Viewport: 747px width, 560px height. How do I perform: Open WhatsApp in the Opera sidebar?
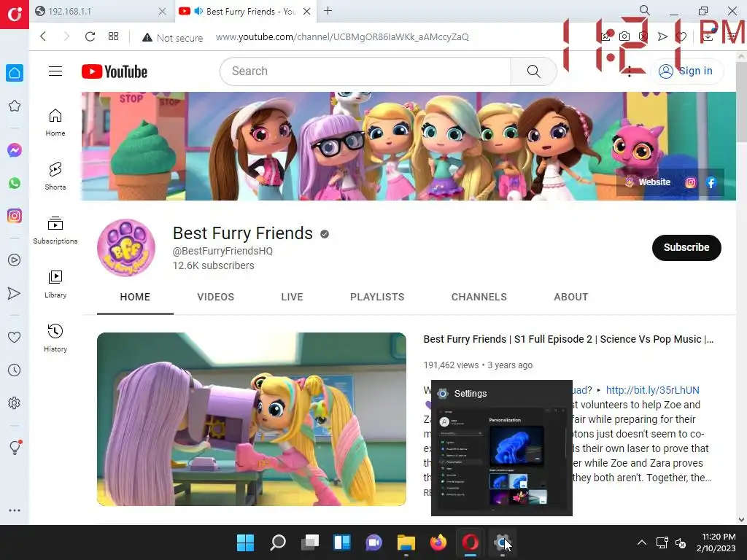[15, 183]
